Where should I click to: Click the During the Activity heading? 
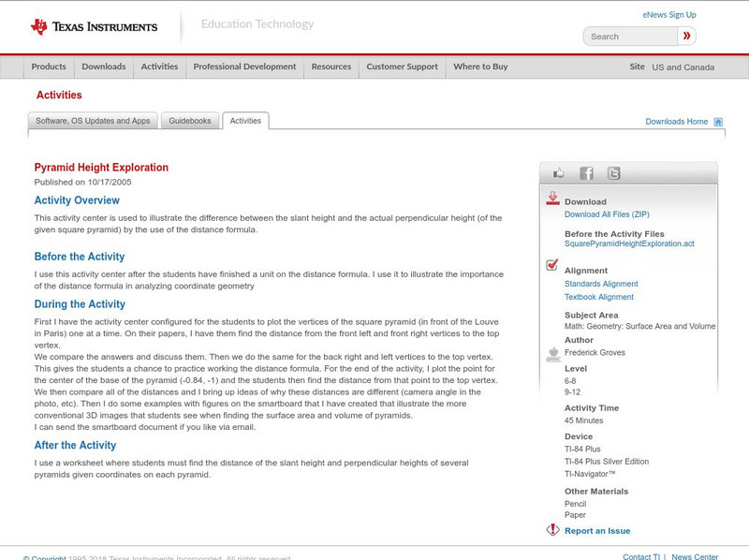(80, 304)
